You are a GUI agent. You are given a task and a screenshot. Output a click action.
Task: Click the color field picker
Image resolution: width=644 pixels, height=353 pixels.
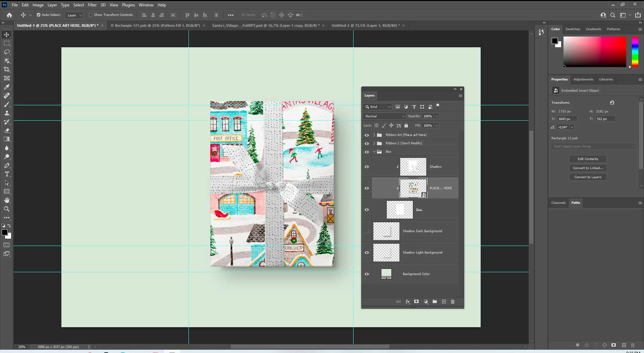coord(595,52)
